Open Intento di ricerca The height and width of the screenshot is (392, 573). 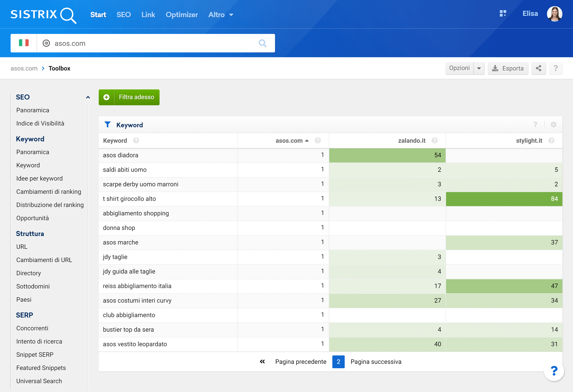(39, 341)
